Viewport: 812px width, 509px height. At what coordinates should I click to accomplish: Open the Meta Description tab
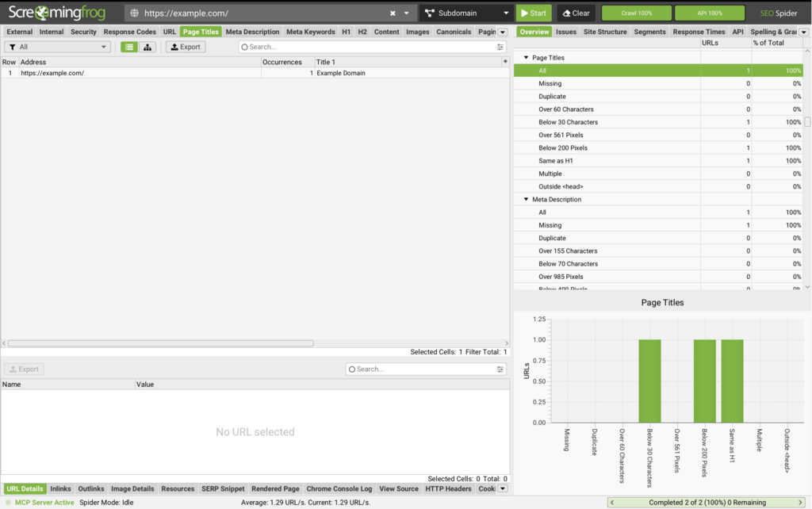click(x=252, y=32)
